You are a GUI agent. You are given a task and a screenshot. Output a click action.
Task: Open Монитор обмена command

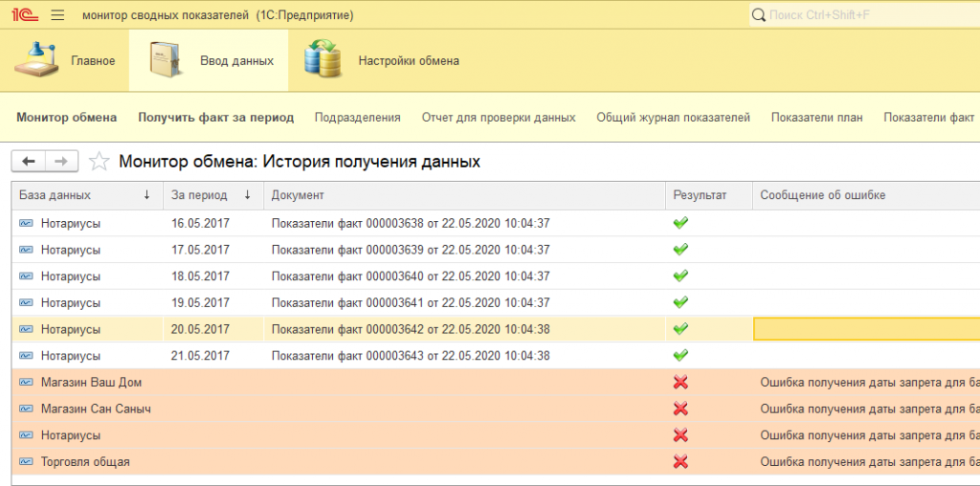[66, 118]
